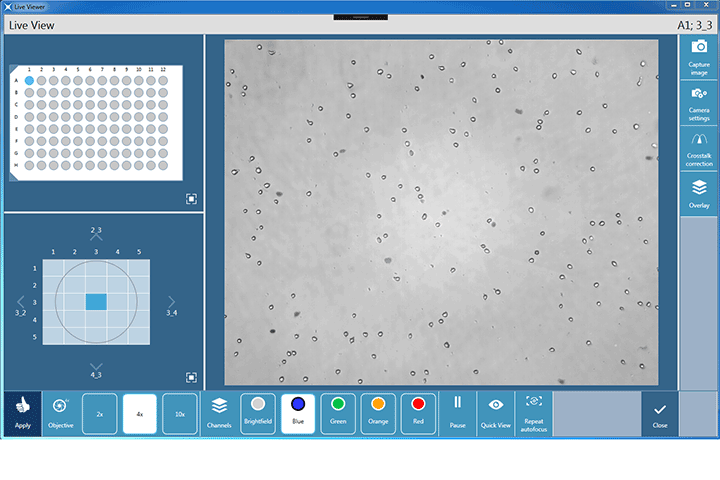Expand the field position map panel
Viewport: 720px width, 480px height.
[x=191, y=377]
